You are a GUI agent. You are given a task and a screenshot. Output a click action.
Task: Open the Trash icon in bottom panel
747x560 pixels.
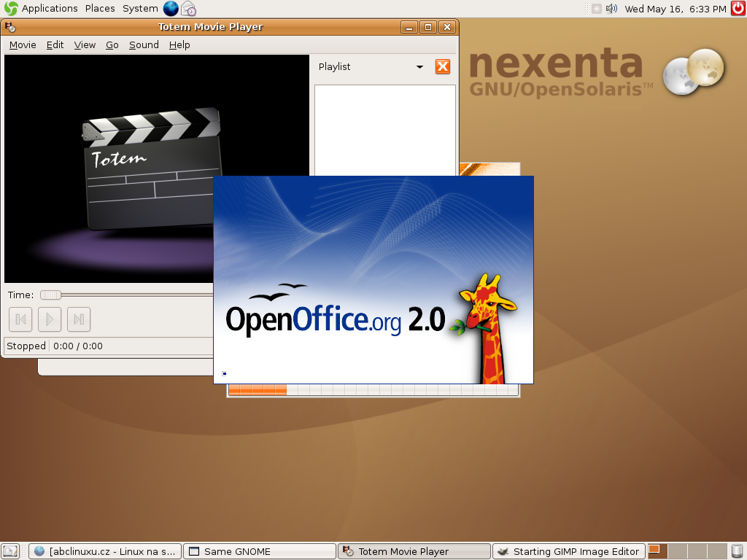click(x=737, y=551)
